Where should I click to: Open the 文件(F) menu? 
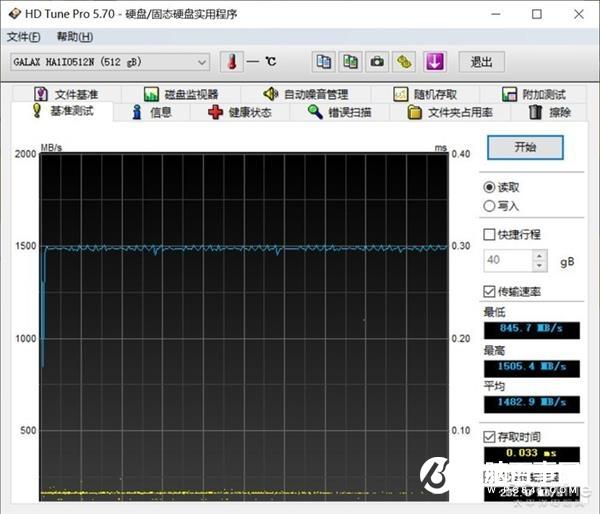click(23, 37)
